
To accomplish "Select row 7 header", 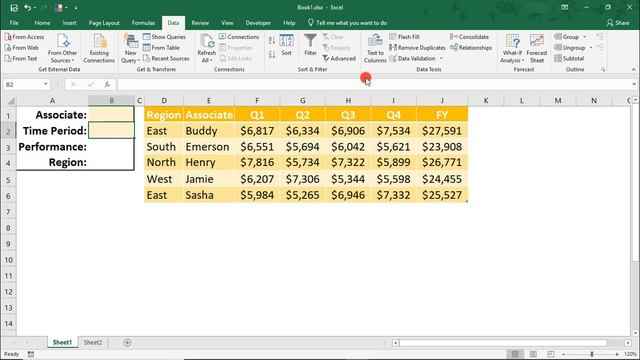I will pyautogui.click(x=8, y=212).
